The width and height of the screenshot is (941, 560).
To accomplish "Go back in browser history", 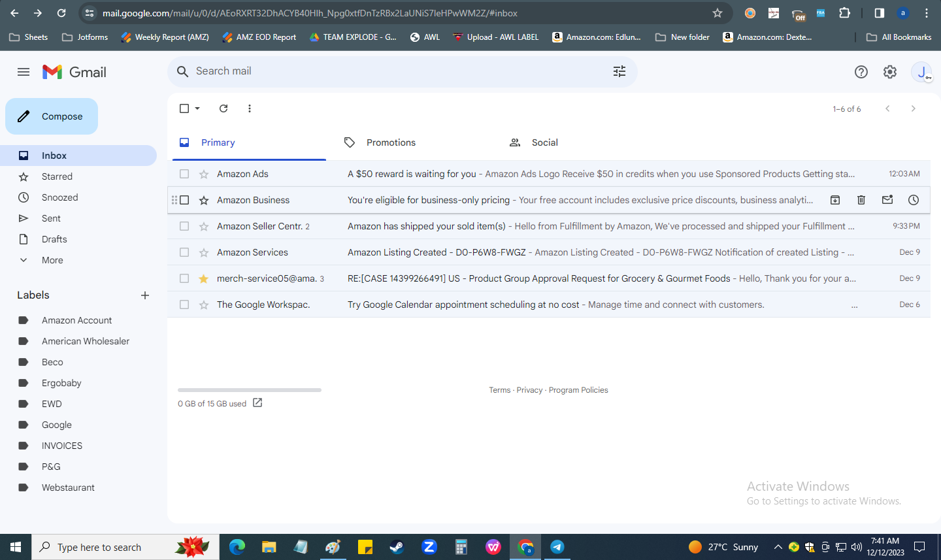I will (x=14, y=13).
